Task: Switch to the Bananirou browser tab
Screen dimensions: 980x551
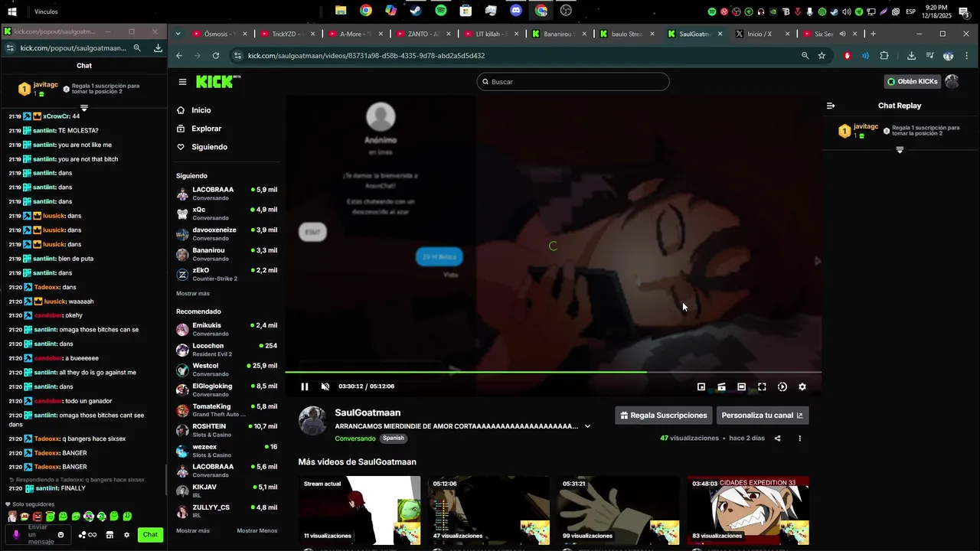Action: [x=560, y=34]
